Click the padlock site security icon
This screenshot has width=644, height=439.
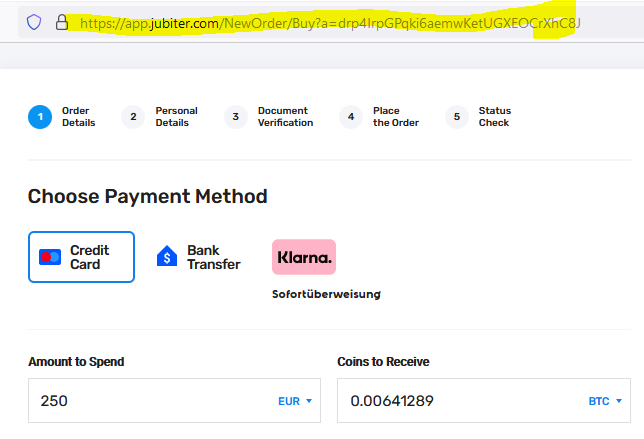(x=62, y=22)
